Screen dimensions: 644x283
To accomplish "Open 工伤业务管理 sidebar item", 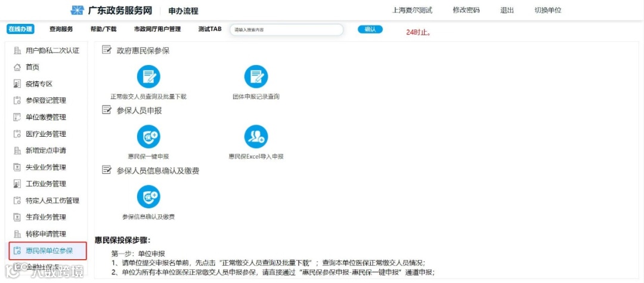I will pos(46,184).
